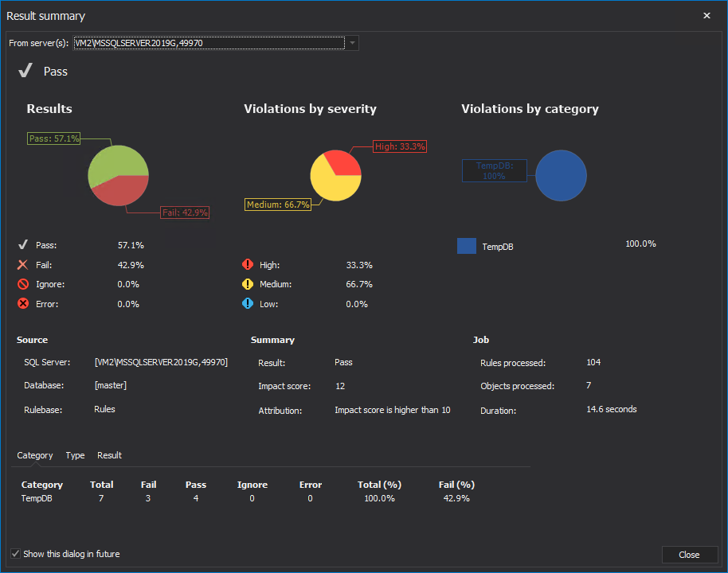Click the Fail red X icon
Viewport: 728px width, 573px height.
(23, 265)
